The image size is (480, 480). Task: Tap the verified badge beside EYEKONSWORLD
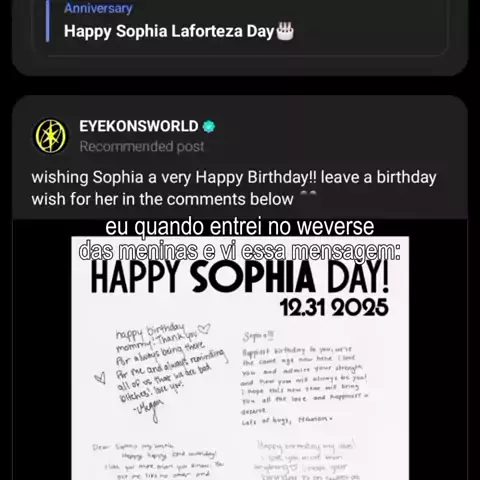point(209,126)
